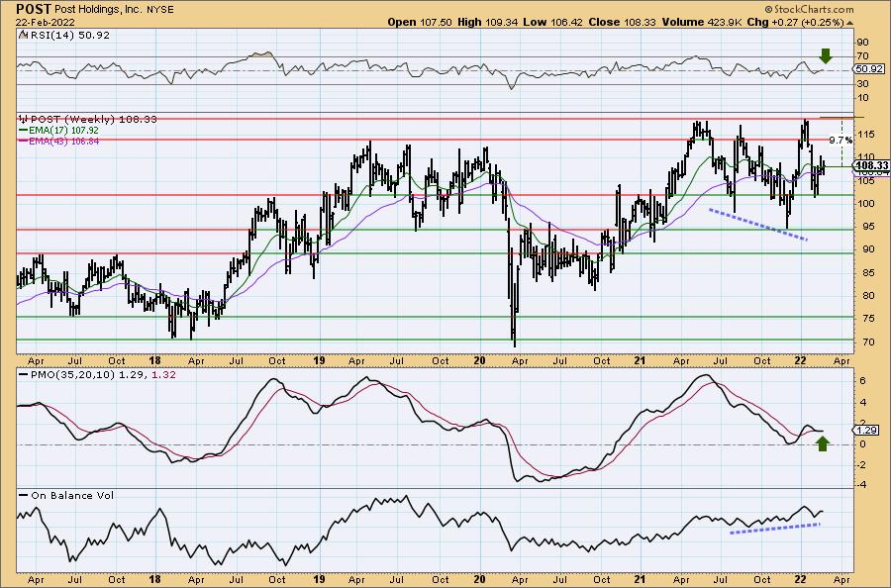The width and height of the screenshot is (891, 588).
Task: Click the Close 108.33 header value
Action: 623,22
